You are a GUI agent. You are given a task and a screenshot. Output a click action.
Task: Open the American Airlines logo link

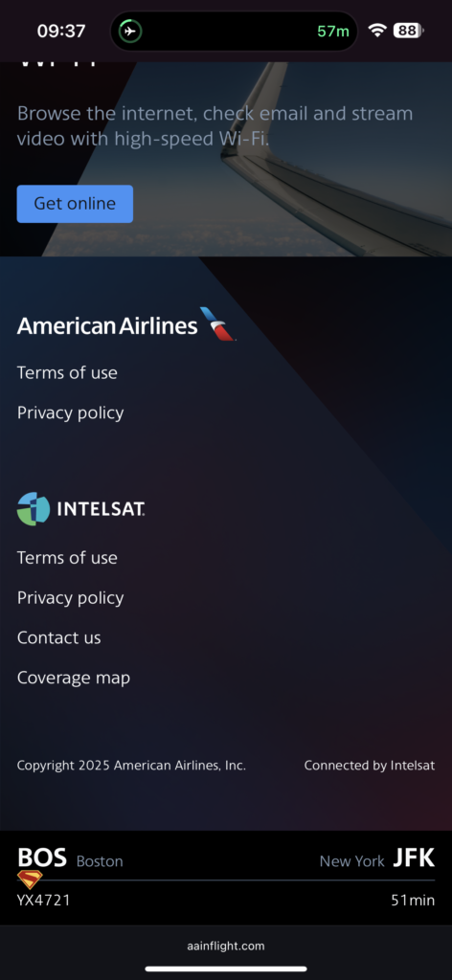point(126,324)
